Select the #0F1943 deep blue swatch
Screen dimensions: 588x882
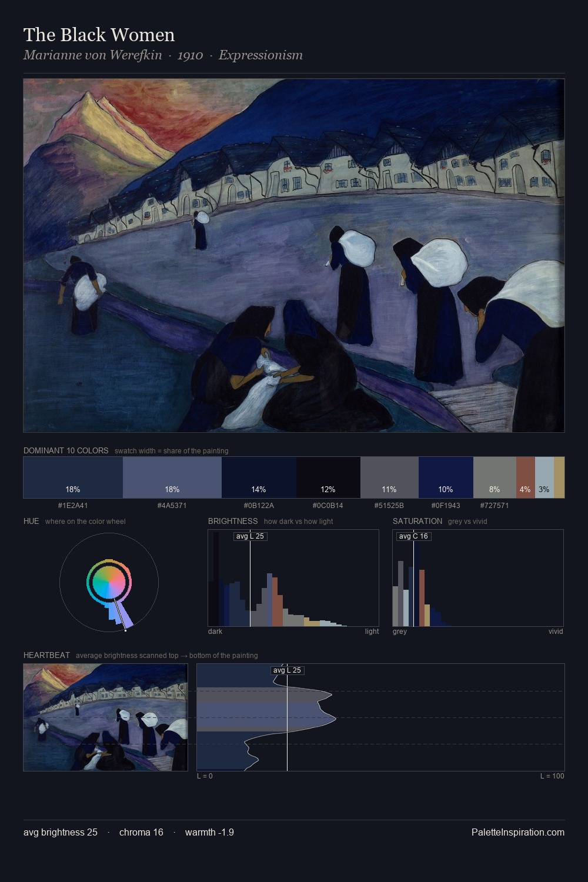[x=446, y=477]
